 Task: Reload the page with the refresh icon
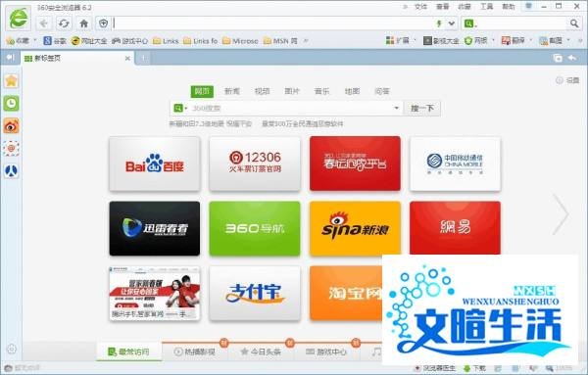[64, 23]
